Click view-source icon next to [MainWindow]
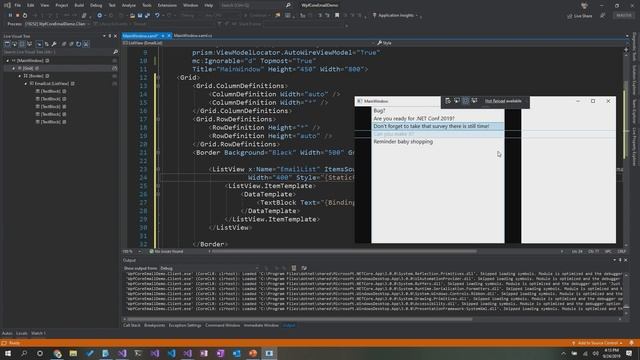The height and width of the screenshot is (360, 640). [47, 60]
